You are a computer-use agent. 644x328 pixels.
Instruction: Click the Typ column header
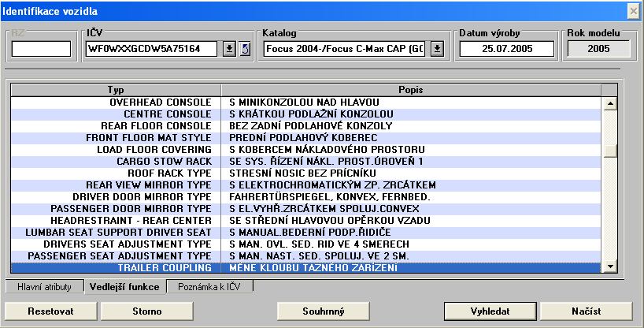click(116, 90)
